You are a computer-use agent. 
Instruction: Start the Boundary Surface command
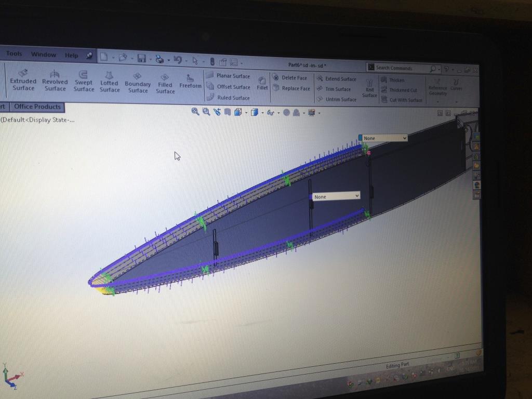137,83
